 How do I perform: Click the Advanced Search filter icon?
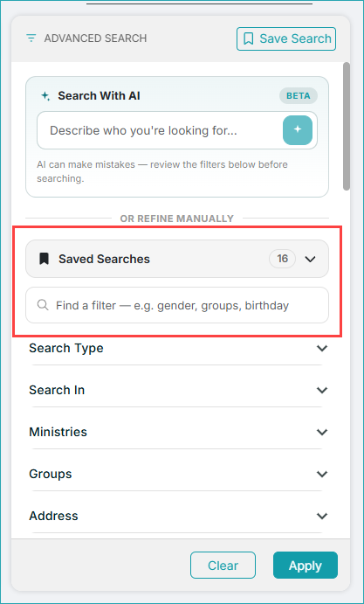[31, 38]
